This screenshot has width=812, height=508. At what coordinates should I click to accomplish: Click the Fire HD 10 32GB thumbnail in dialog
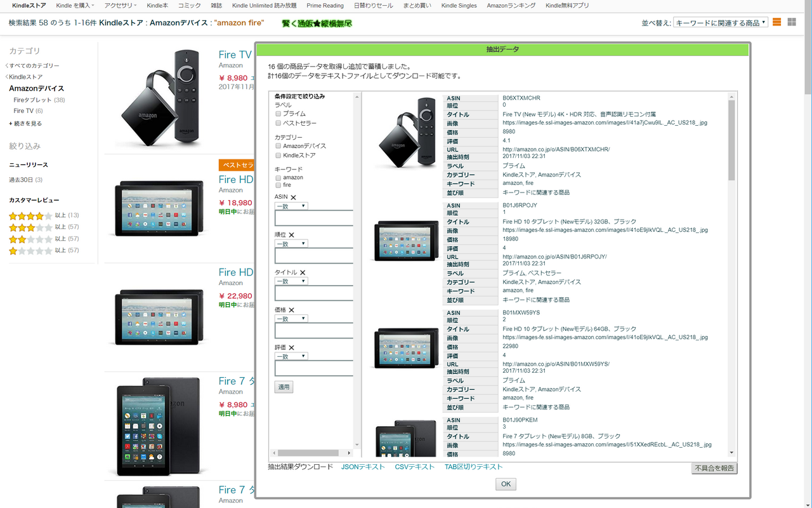pyautogui.click(x=406, y=241)
